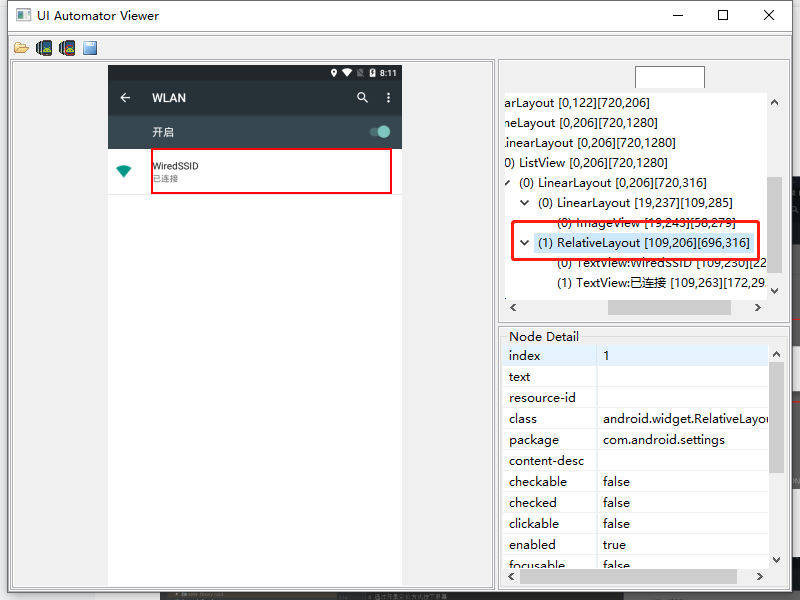800x600 pixels.
Task: Click the UI Automator Viewer title bar icon
Action: tap(23, 15)
